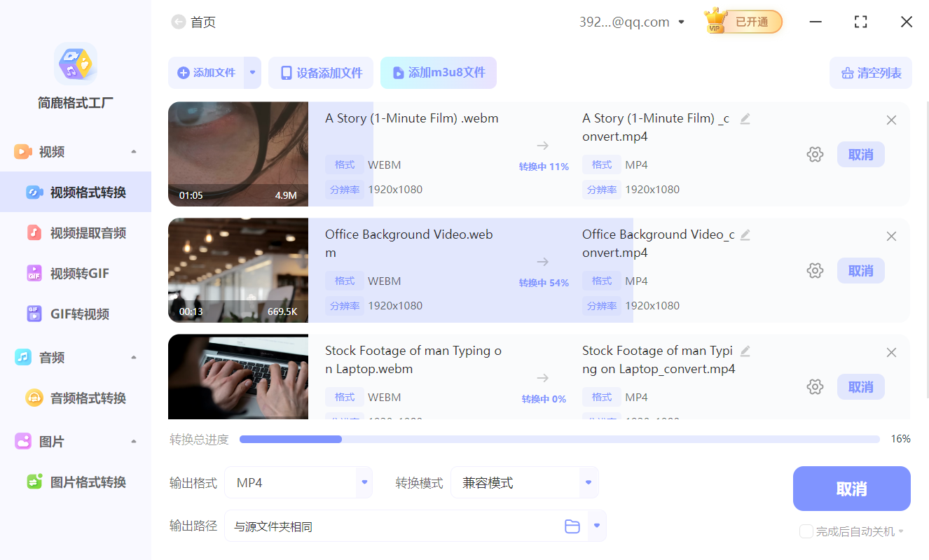Select 视频转GIF in the sidebar

76,273
